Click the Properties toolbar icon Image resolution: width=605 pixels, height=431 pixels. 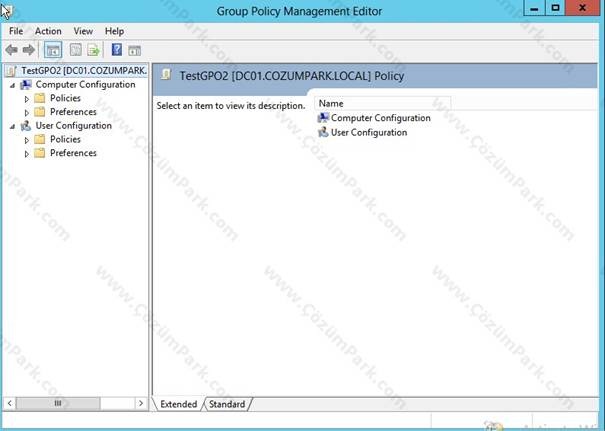[x=76, y=50]
